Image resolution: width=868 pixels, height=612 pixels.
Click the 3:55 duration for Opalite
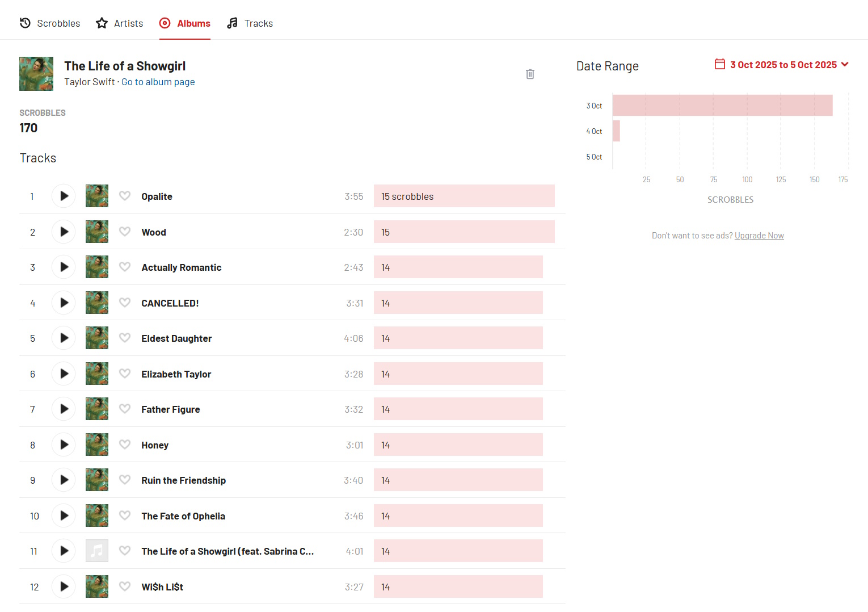tap(354, 196)
